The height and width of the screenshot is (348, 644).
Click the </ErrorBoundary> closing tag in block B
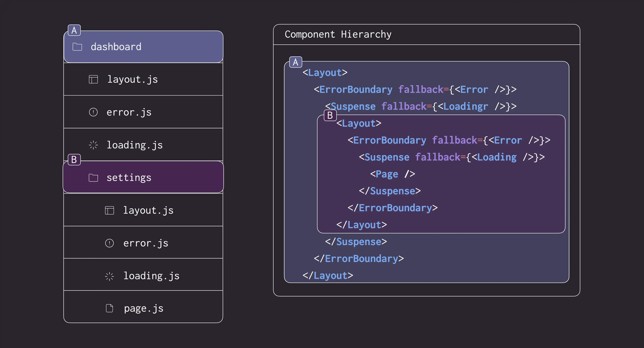[392, 208]
